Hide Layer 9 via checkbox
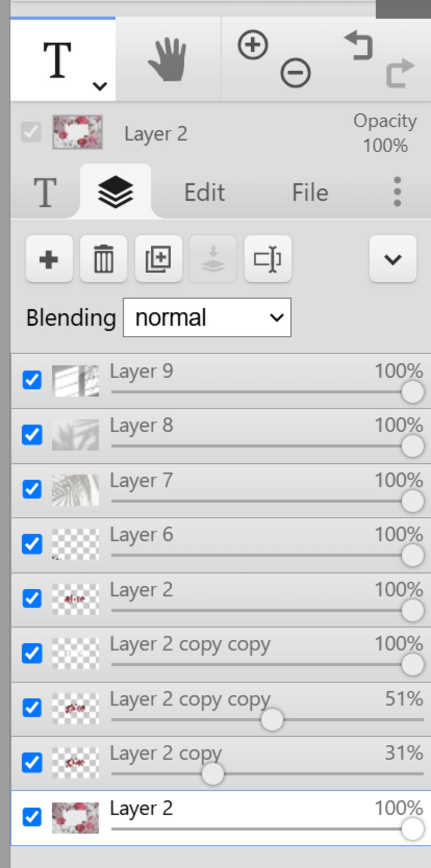 32,380
